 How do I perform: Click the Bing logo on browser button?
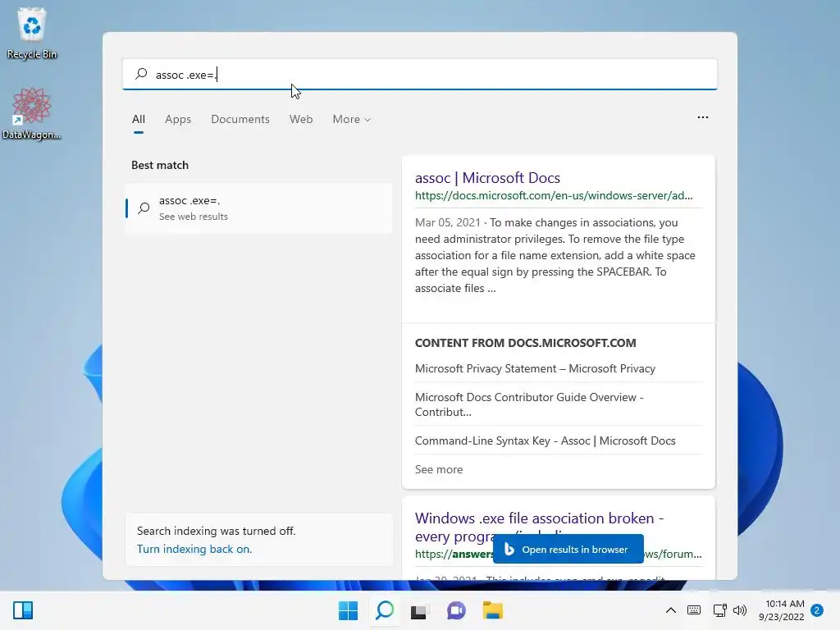pos(509,549)
